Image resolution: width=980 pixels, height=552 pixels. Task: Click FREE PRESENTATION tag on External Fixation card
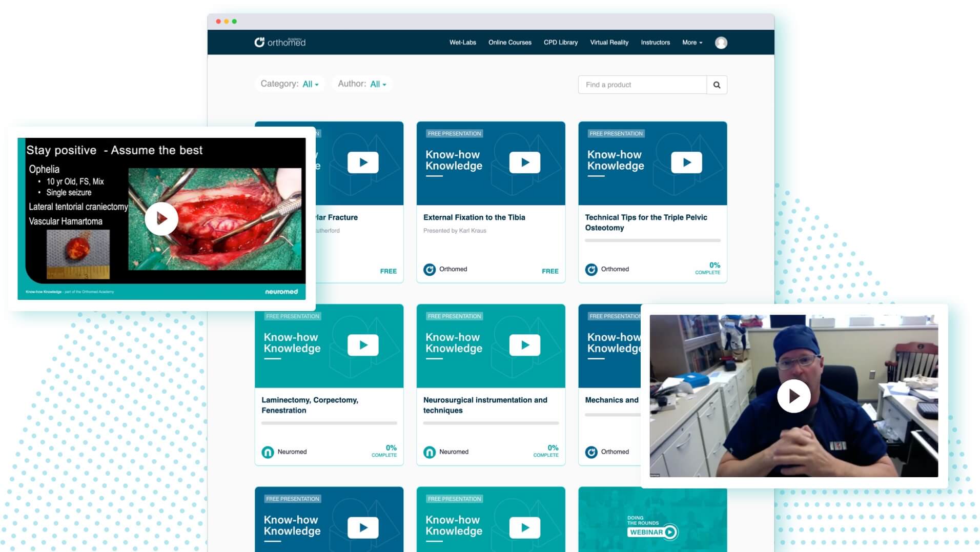pos(454,134)
